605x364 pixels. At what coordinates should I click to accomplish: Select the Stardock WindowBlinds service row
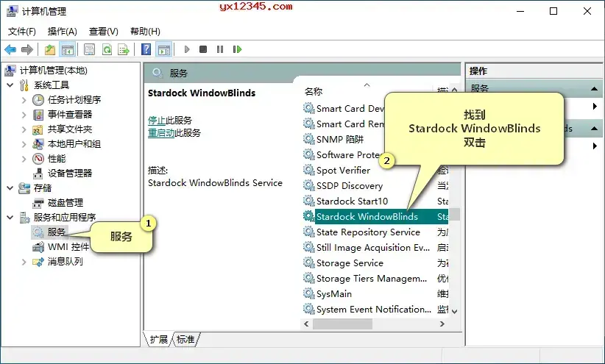point(375,216)
